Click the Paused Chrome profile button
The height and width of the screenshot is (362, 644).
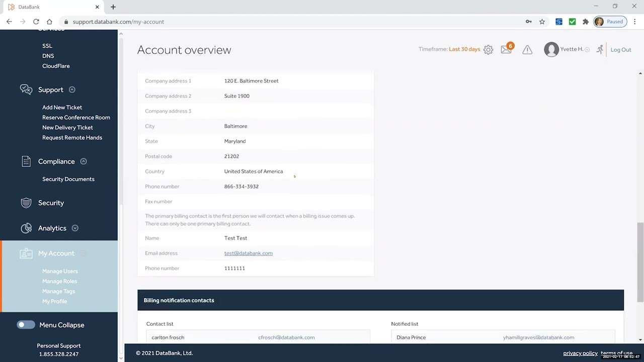pos(610,22)
